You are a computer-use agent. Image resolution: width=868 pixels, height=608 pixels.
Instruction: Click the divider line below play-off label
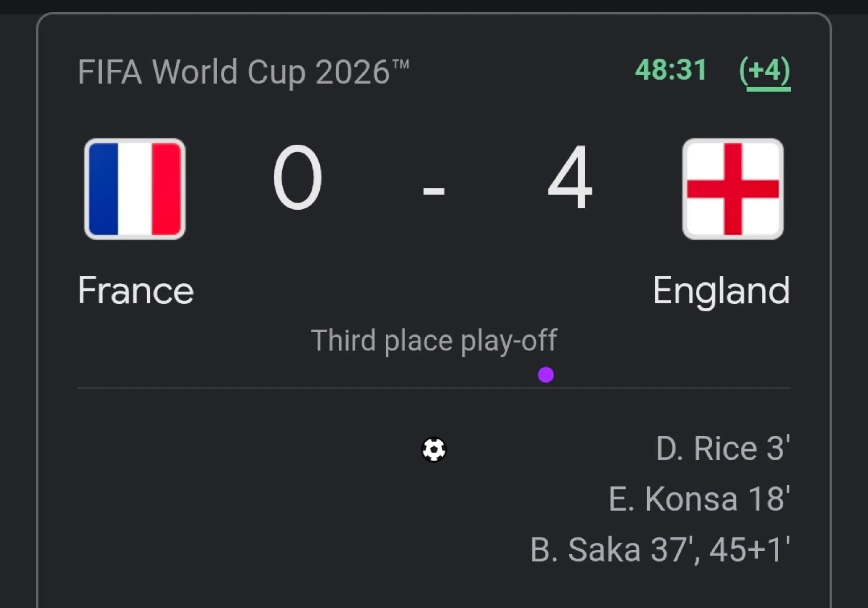[434, 388]
